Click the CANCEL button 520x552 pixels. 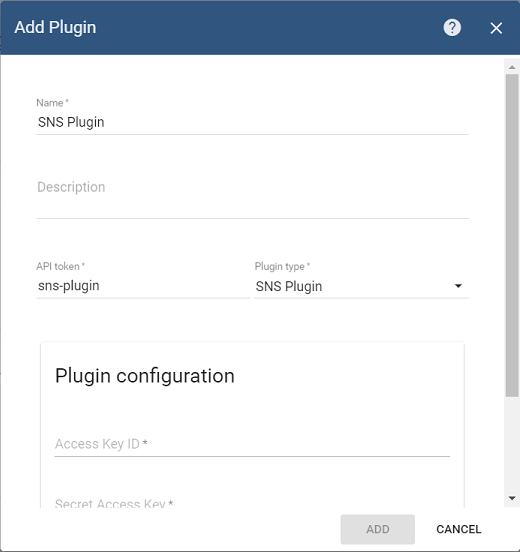point(458,529)
